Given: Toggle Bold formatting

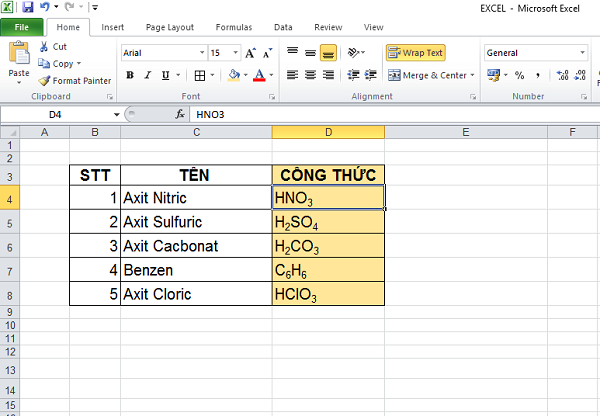Looking at the screenshot, I should pyautogui.click(x=130, y=75).
